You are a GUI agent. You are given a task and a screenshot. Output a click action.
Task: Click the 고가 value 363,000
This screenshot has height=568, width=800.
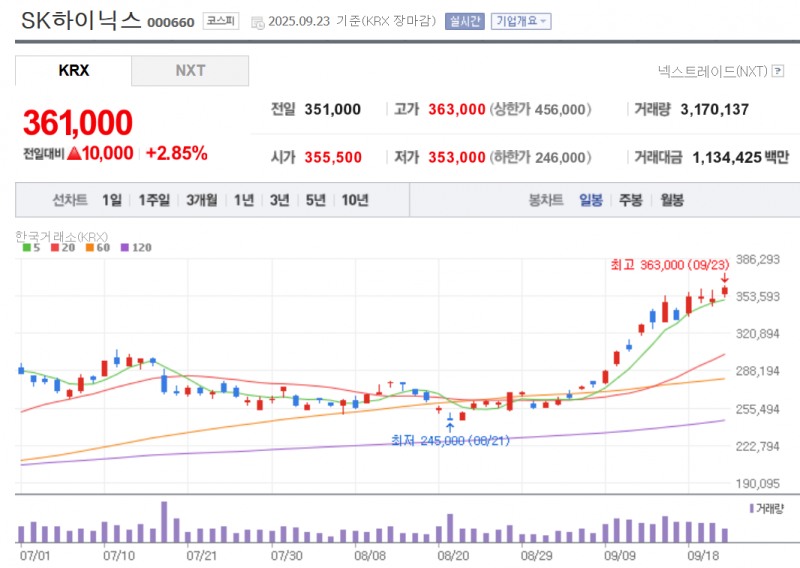tap(457, 109)
